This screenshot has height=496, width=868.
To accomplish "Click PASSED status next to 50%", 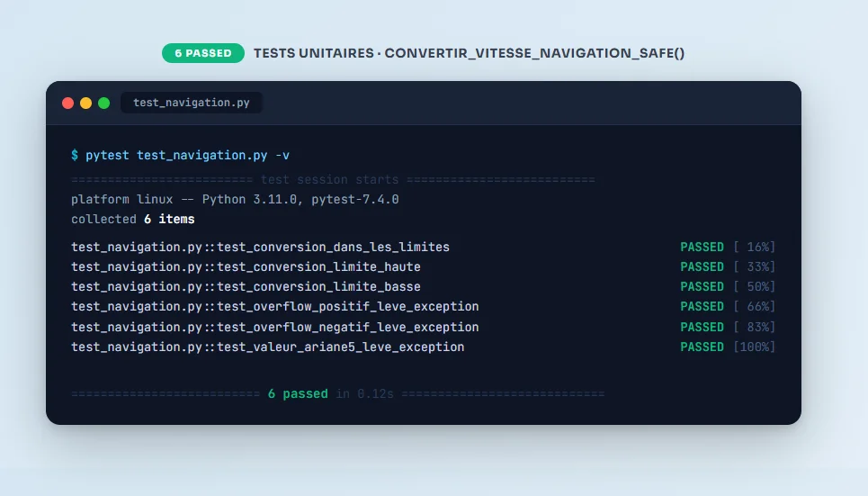I will point(702,287).
